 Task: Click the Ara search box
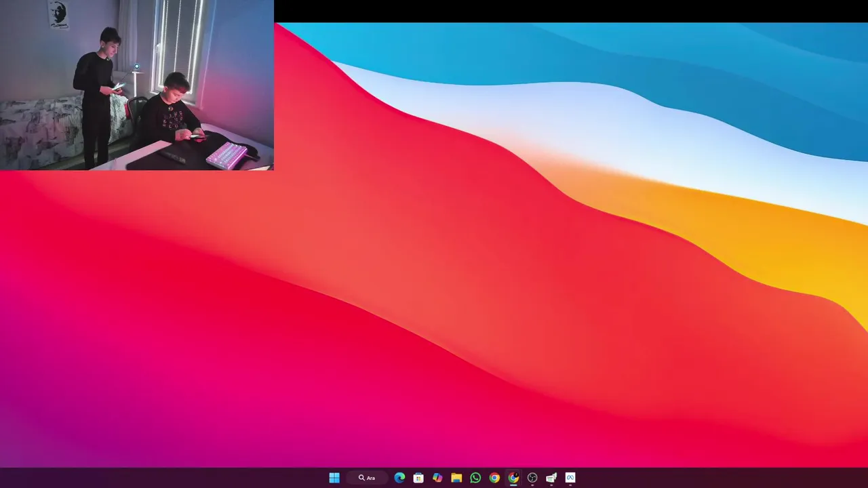[x=368, y=478]
